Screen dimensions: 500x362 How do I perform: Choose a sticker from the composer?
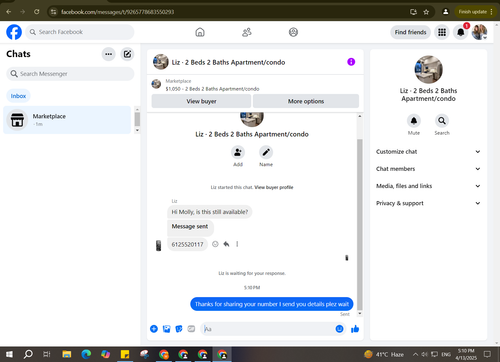tap(179, 329)
